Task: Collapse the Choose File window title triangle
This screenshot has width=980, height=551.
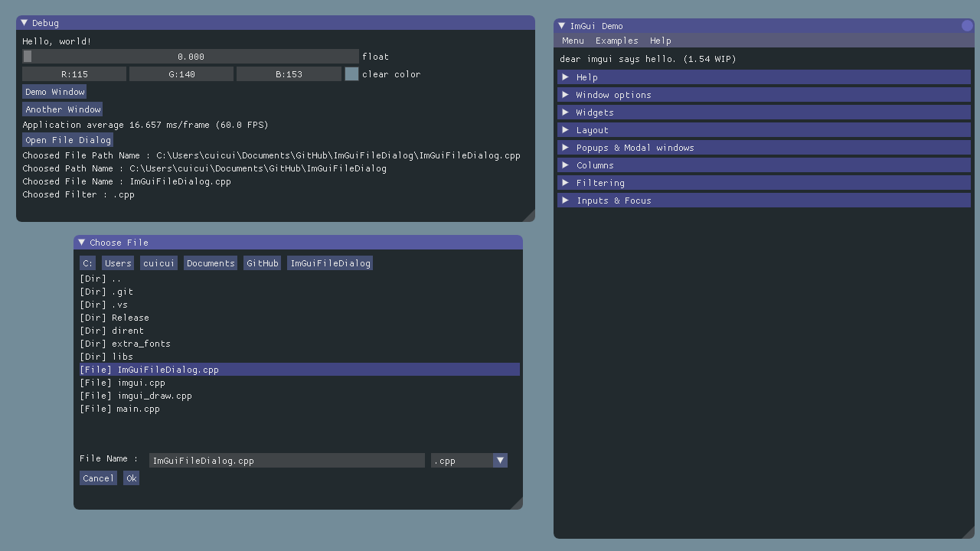Action: point(82,243)
